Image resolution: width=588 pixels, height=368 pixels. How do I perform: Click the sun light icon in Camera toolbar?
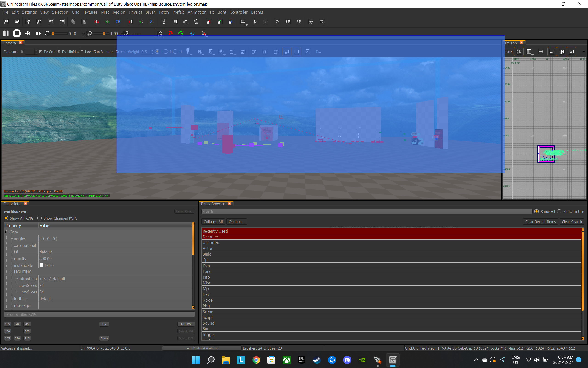tap(221, 52)
